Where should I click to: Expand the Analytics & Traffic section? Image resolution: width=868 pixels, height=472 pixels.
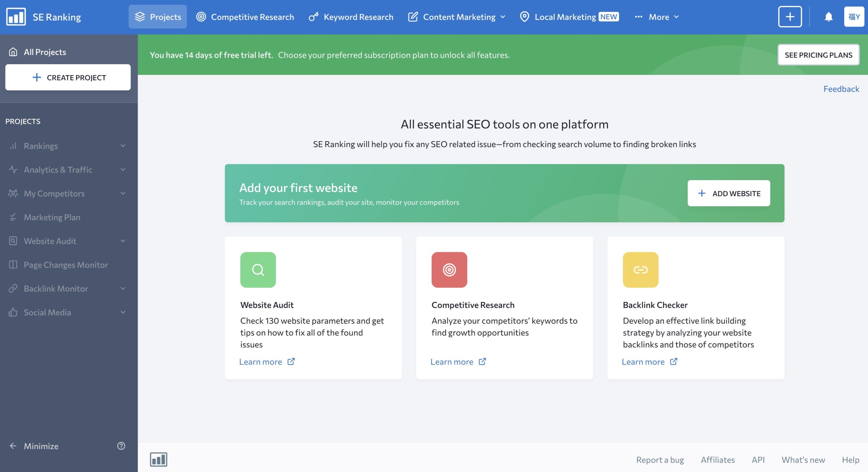68,170
